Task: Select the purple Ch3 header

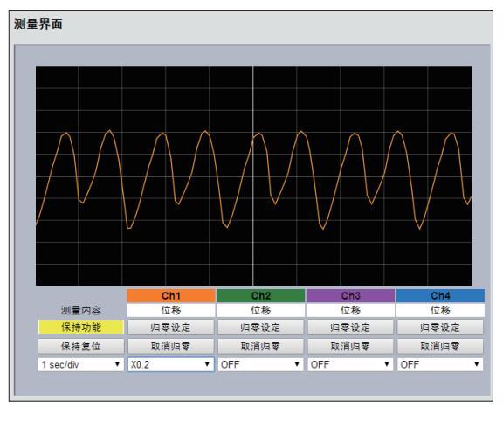Action: [x=350, y=295]
